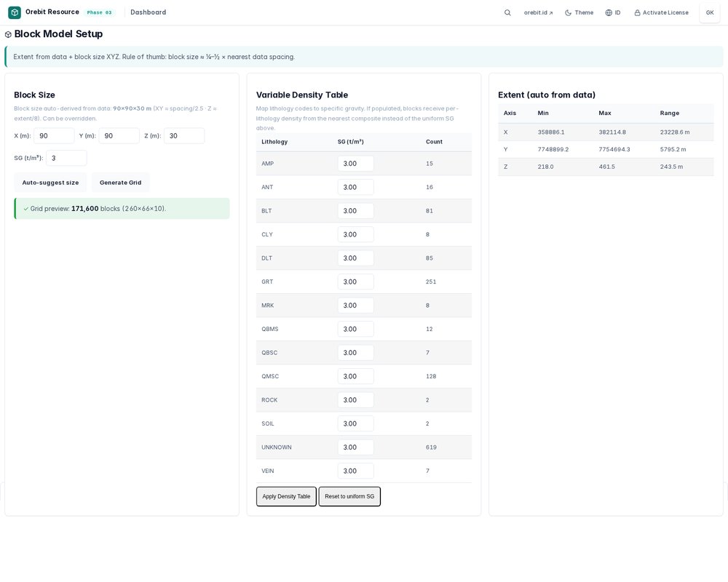728x582 pixels.
Task: Click the SG field for SOIL
Action: 355,423
